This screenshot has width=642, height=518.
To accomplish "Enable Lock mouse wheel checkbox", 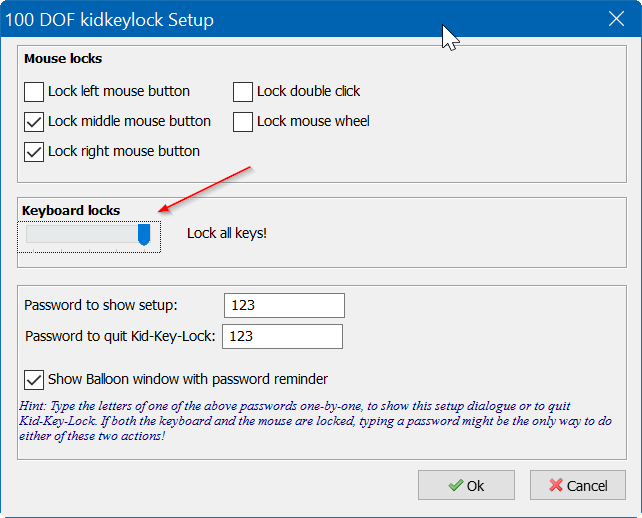I will coord(243,122).
